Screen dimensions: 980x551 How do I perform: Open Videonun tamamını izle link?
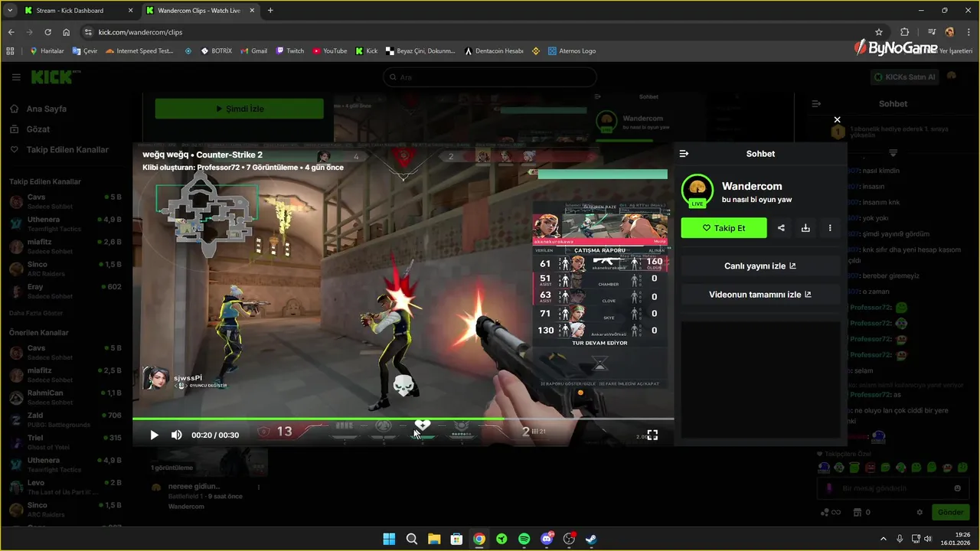(x=760, y=295)
